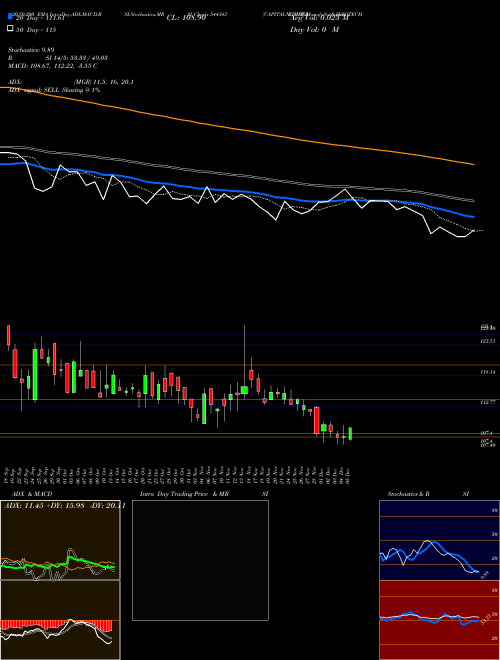The width and height of the screenshot is (500, 660).
Task: Click the 118.14 price axis label
Action: pos(488,372)
